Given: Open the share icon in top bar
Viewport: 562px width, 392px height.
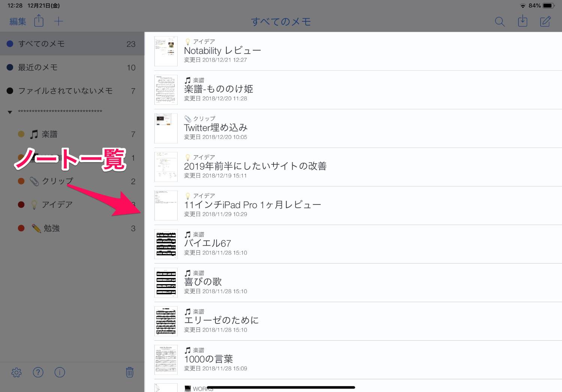Looking at the screenshot, I should 39,21.
